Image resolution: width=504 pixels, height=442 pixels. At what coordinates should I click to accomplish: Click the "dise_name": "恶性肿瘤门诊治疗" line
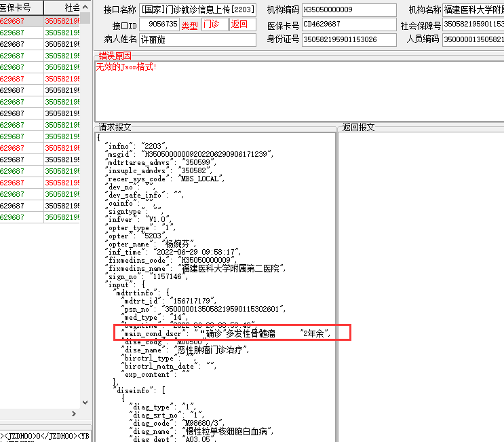coord(185,350)
